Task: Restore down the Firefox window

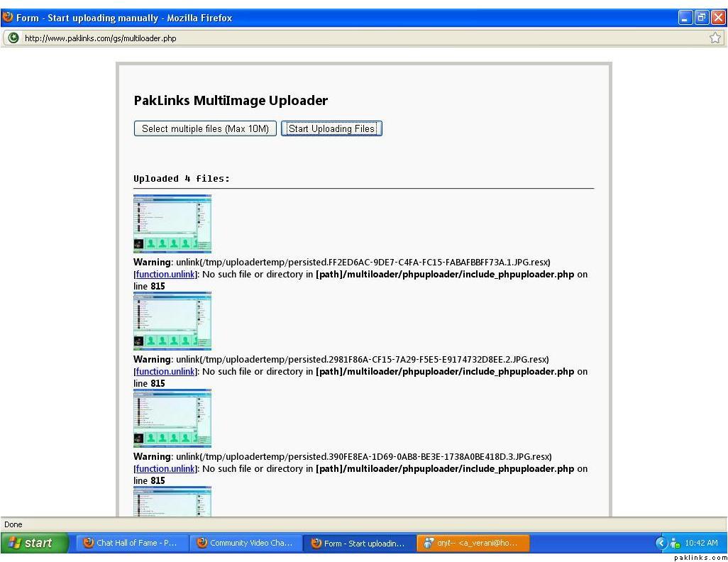Action: [x=701, y=18]
